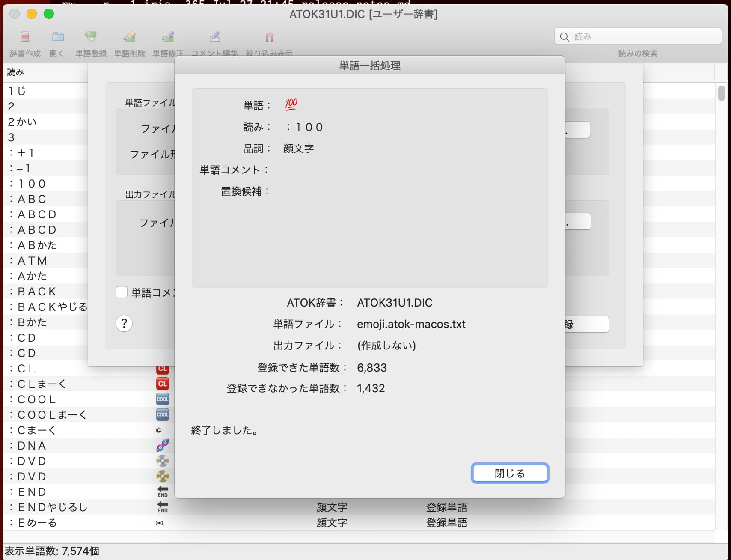
Task: Click the registered count 6,833
Action: coord(372,367)
